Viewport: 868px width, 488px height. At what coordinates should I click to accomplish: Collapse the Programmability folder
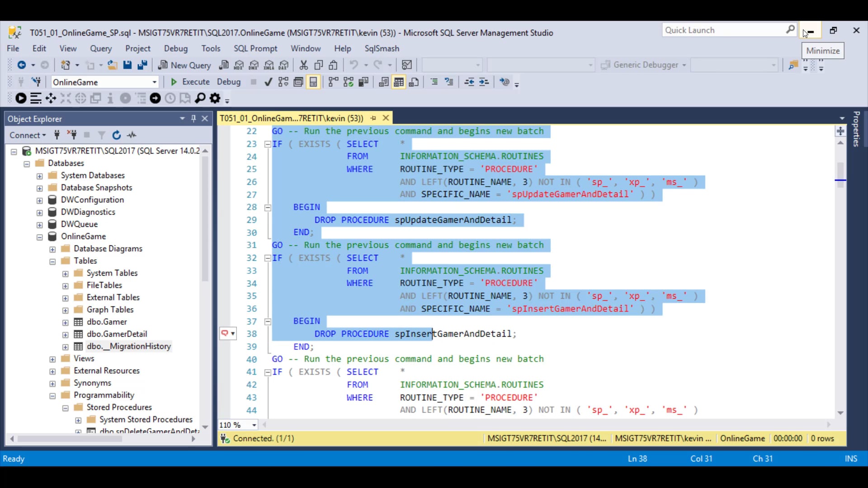(x=52, y=395)
